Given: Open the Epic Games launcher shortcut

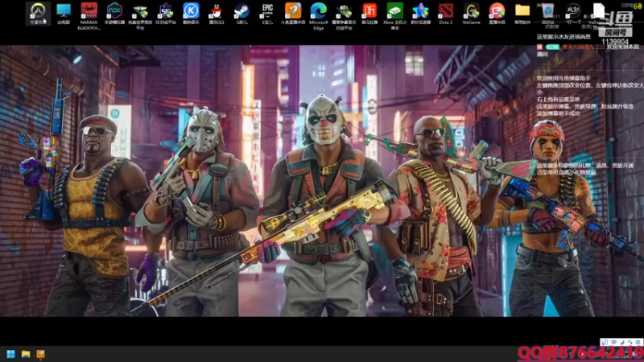Looking at the screenshot, I should pyautogui.click(x=267, y=13).
